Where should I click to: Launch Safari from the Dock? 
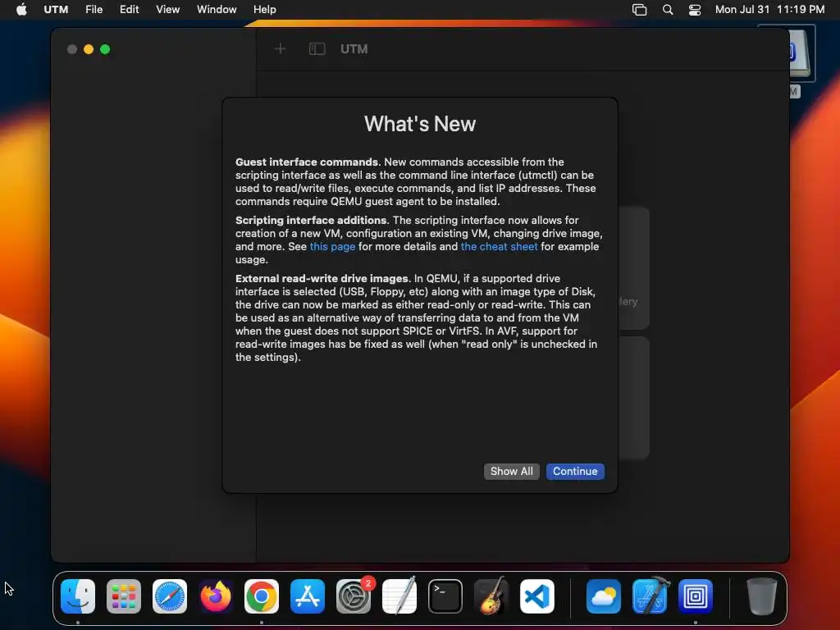pos(170,596)
